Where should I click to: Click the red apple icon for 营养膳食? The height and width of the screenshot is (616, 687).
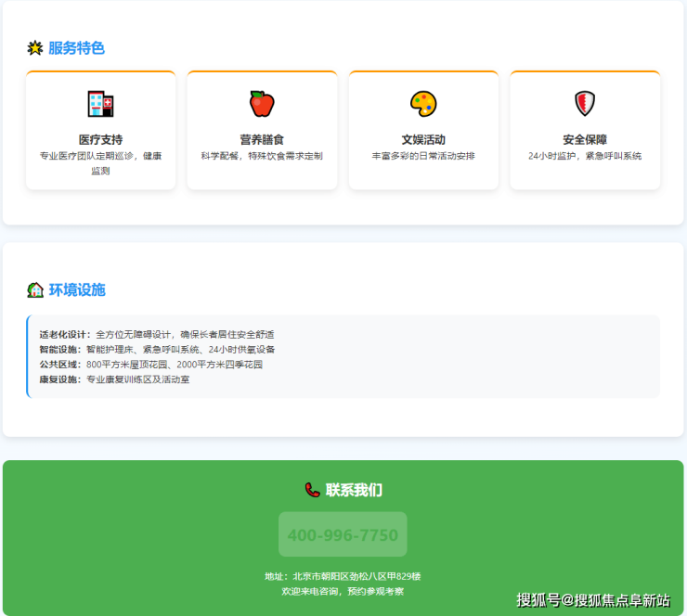pos(262,104)
